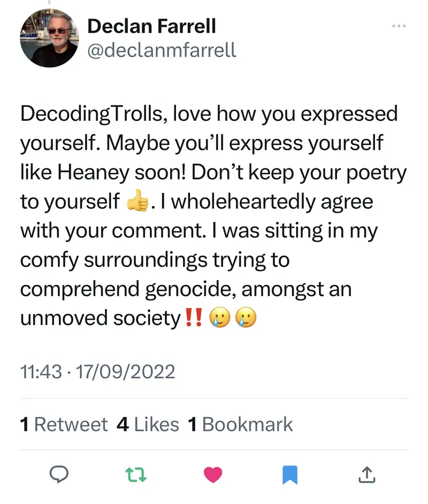Click the 11:43 · 17/09/2022 timestamp

[97, 371]
